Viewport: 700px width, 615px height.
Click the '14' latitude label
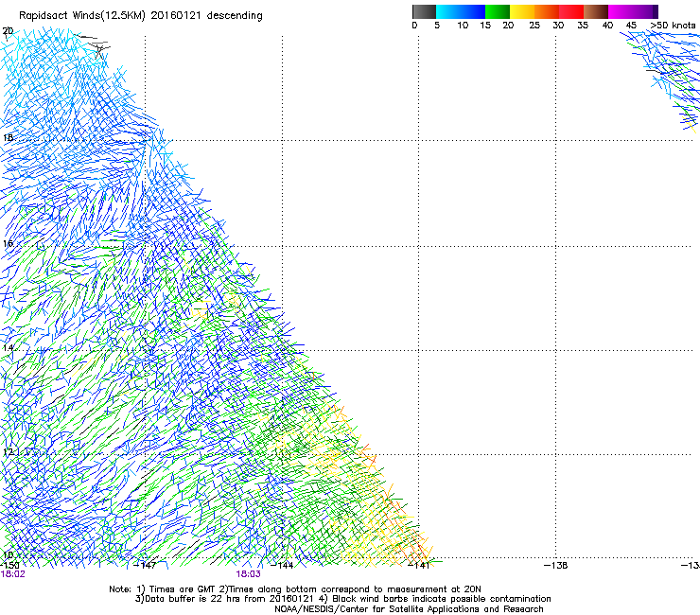click(8, 348)
